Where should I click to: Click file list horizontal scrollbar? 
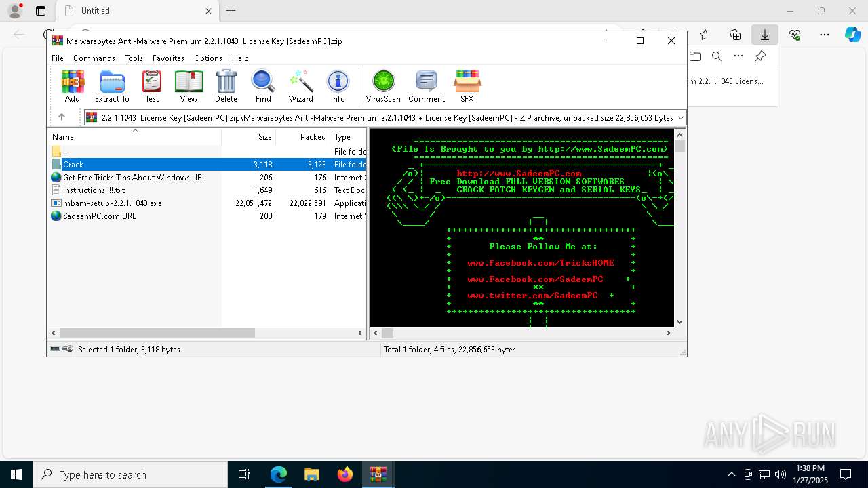click(157, 333)
